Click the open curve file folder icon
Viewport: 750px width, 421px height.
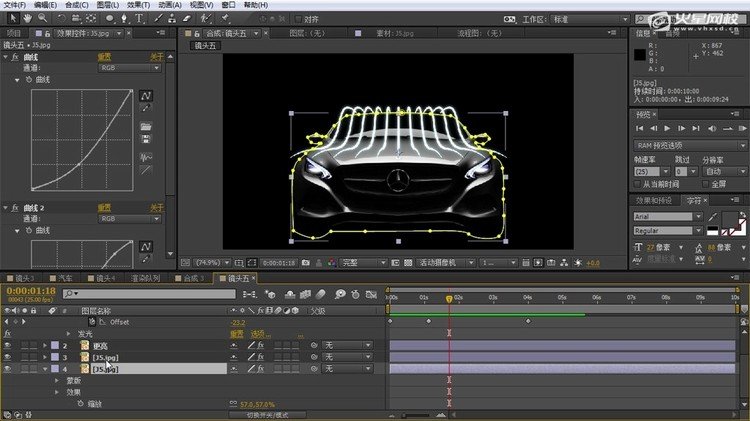146,127
